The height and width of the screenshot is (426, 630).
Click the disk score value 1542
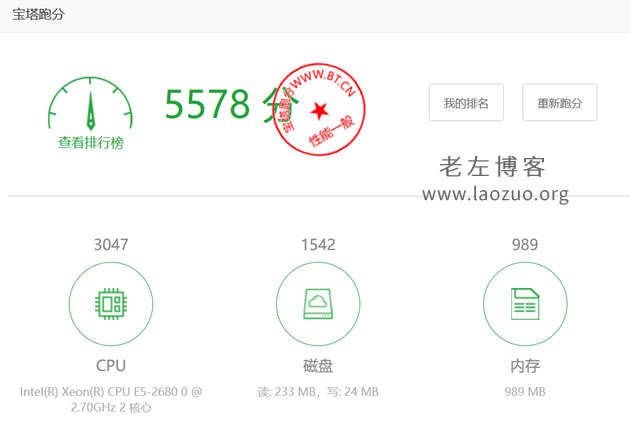317,244
